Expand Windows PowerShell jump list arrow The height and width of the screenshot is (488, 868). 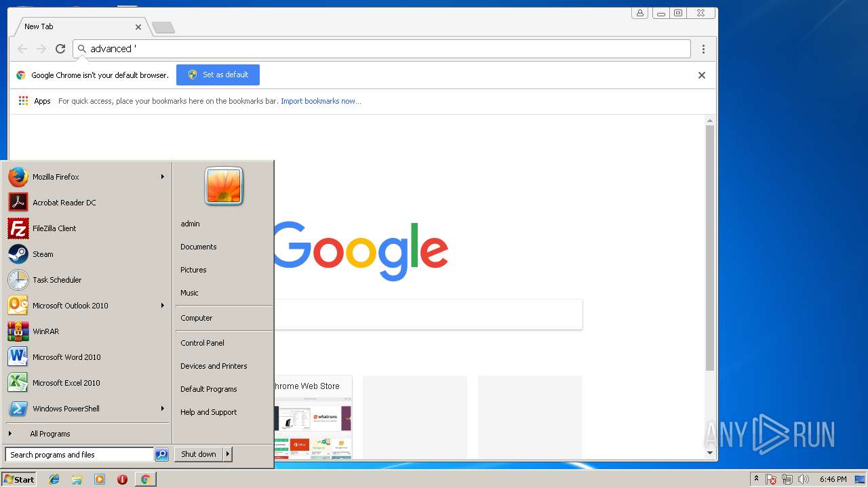163,409
